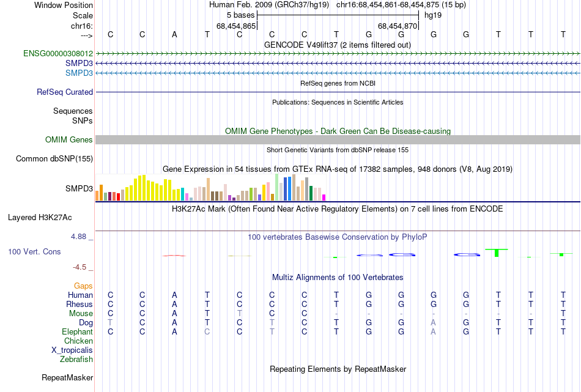Viewport: 581px width, 392px height.
Task: Select the Mouse species row label
Action: [x=81, y=314]
